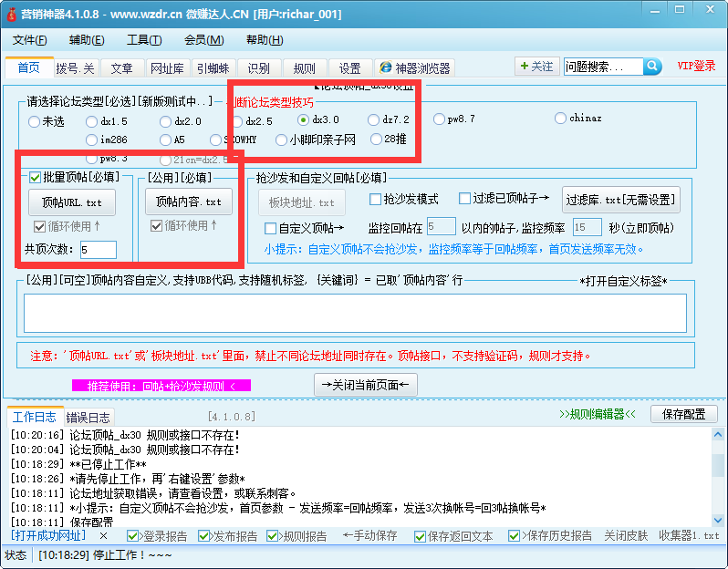Click the search magnifier icon
The image size is (728, 569).
tap(652, 67)
